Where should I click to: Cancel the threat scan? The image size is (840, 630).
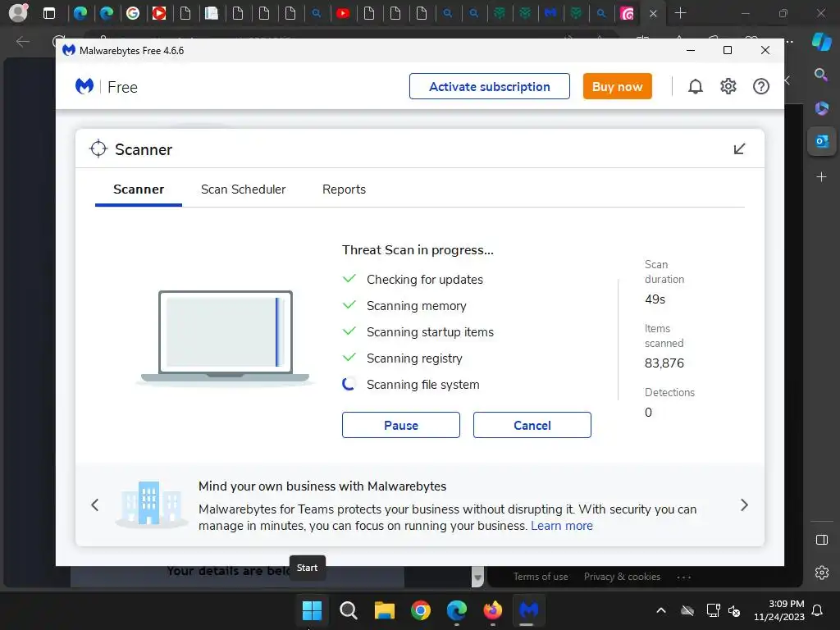coord(532,425)
